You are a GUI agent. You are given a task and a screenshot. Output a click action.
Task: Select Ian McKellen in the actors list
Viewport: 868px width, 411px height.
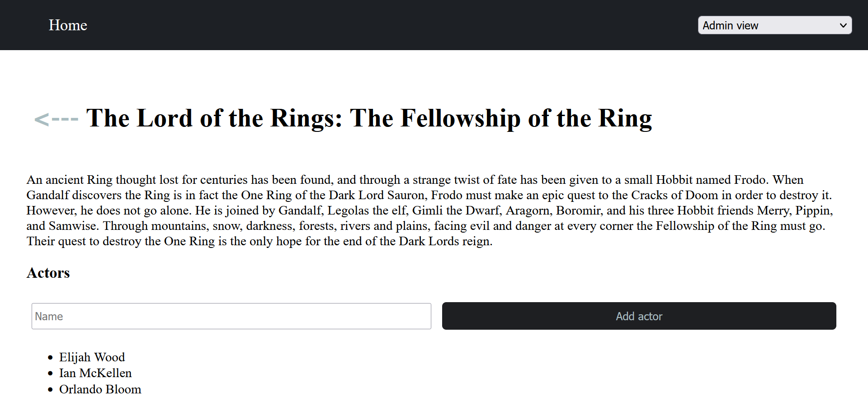click(95, 373)
